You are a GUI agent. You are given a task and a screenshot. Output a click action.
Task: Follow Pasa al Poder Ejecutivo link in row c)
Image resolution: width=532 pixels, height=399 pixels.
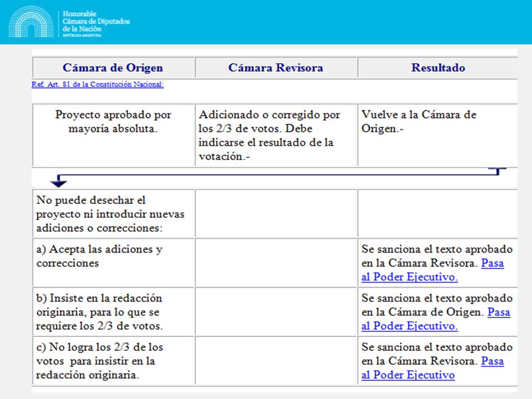(x=433, y=368)
